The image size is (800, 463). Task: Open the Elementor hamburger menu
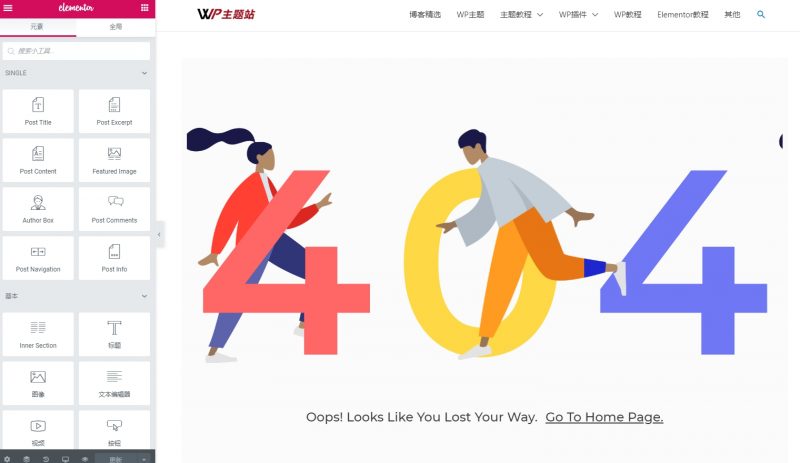pos(8,8)
